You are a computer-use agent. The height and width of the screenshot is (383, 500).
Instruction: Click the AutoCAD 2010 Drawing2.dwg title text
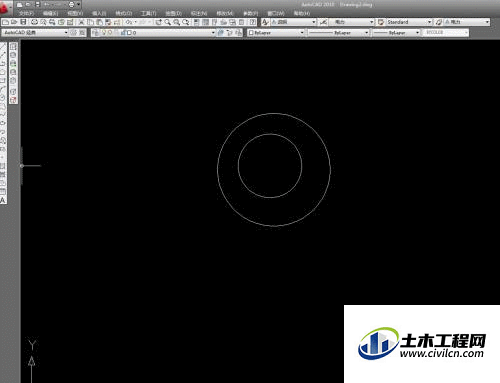click(x=337, y=5)
